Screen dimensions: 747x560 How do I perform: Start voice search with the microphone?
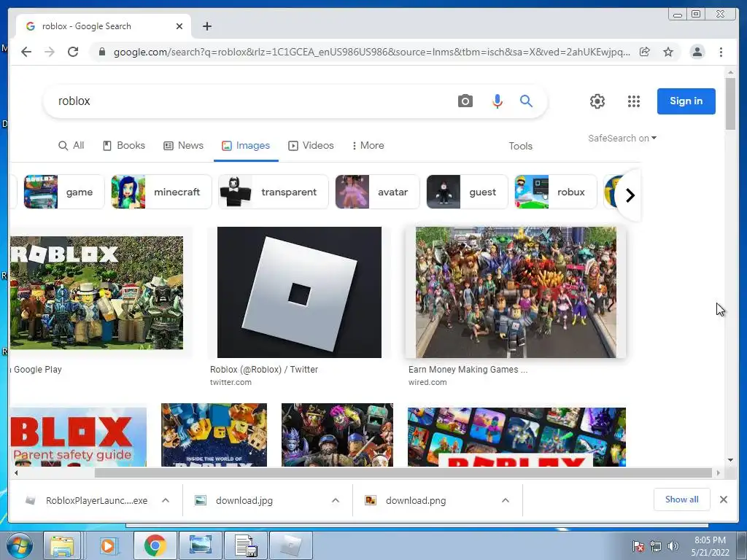497,101
